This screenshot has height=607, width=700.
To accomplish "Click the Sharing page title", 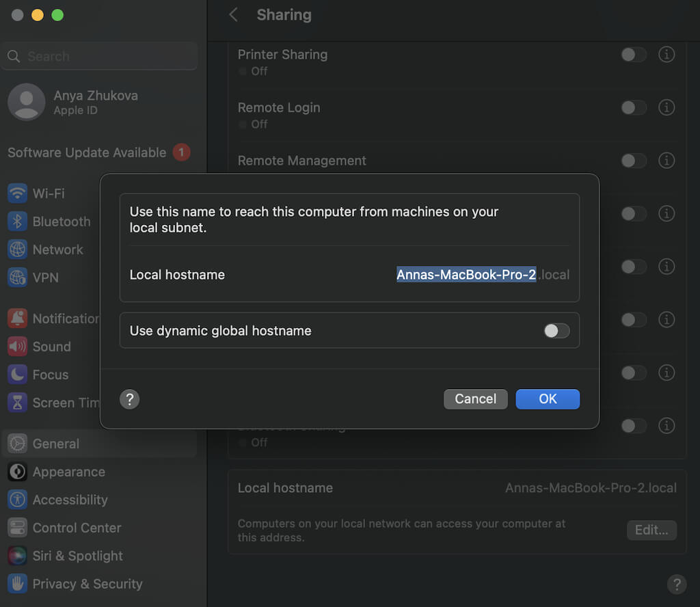I will [284, 15].
